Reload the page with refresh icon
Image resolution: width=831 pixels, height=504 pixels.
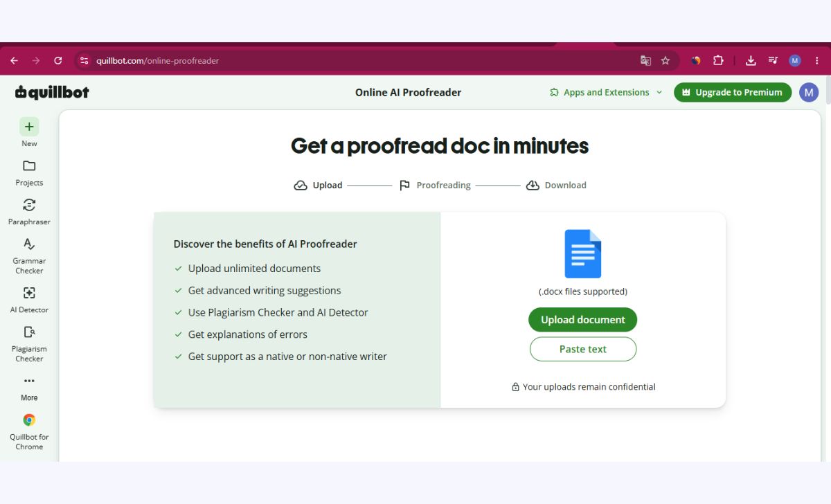point(58,61)
